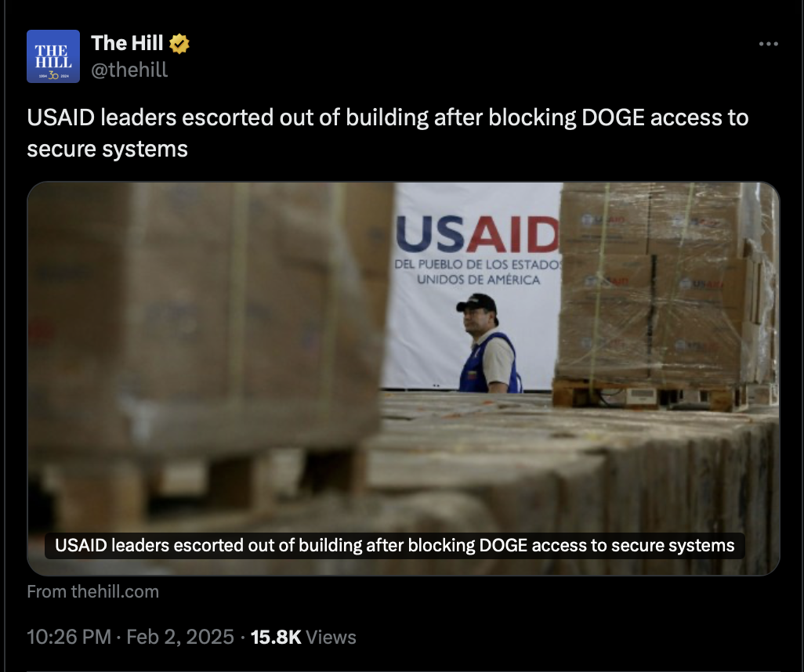Click the Feb 2, 2025 date
Screen dimensions: 804x672
[x=180, y=637]
